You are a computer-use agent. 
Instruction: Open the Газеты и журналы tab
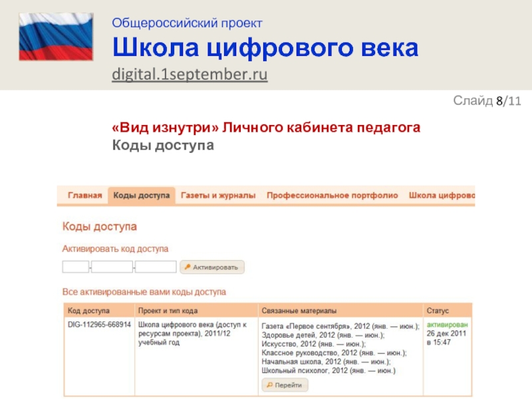(x=218, y=196)
